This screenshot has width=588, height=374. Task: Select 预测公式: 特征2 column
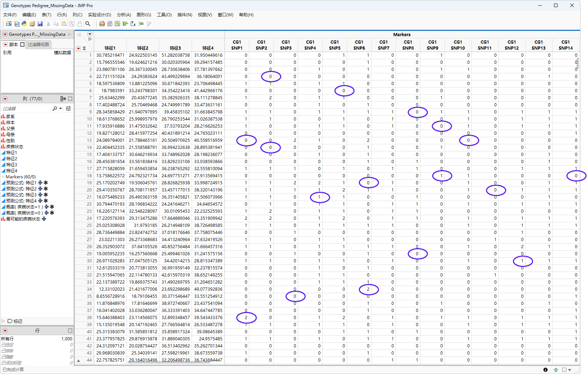[21, 189]
